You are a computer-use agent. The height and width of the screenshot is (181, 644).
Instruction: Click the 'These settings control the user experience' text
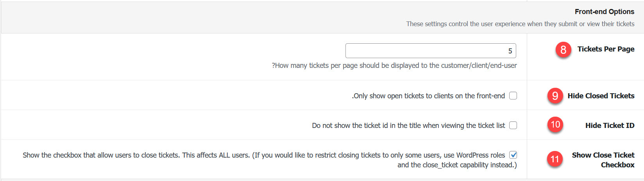pos(520,24)
